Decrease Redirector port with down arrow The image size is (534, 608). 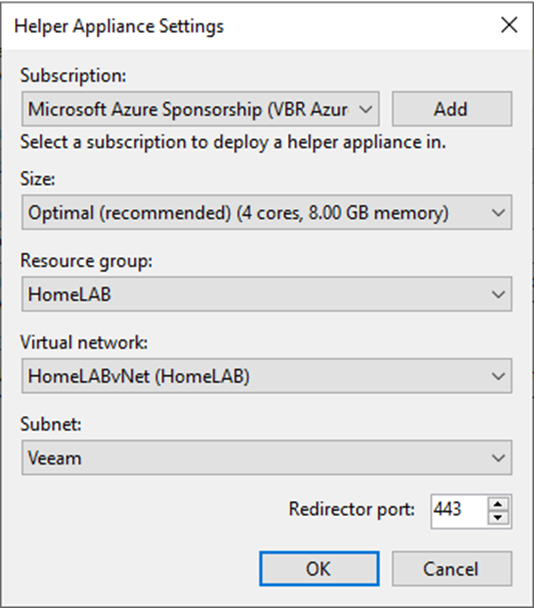click(x=498, y=518)
